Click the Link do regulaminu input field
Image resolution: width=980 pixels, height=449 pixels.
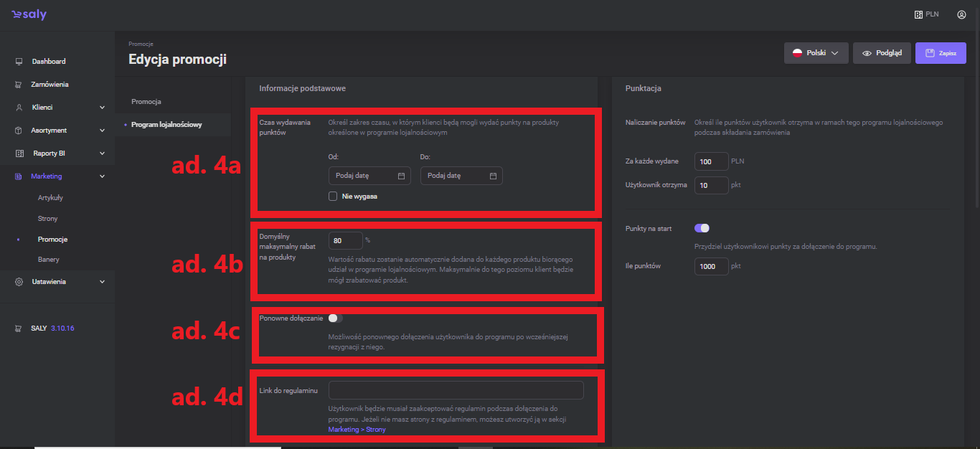coord(456,390)
